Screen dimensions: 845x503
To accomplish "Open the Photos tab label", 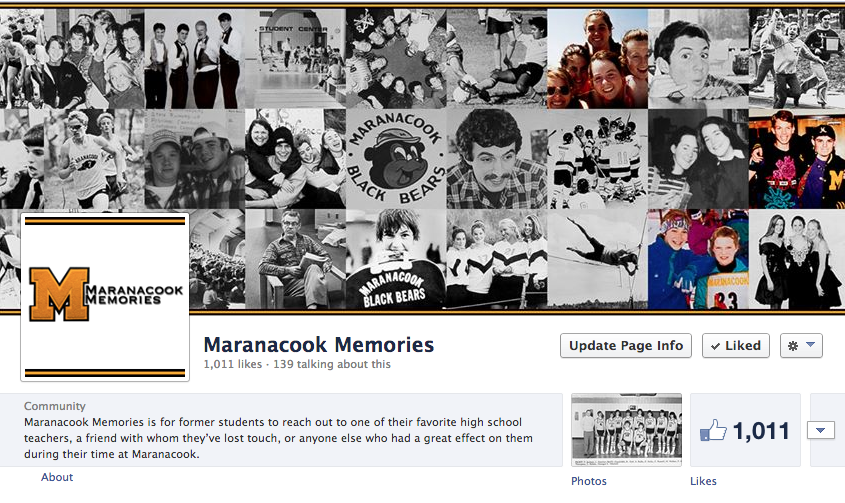I will click(x=588, y=481).
